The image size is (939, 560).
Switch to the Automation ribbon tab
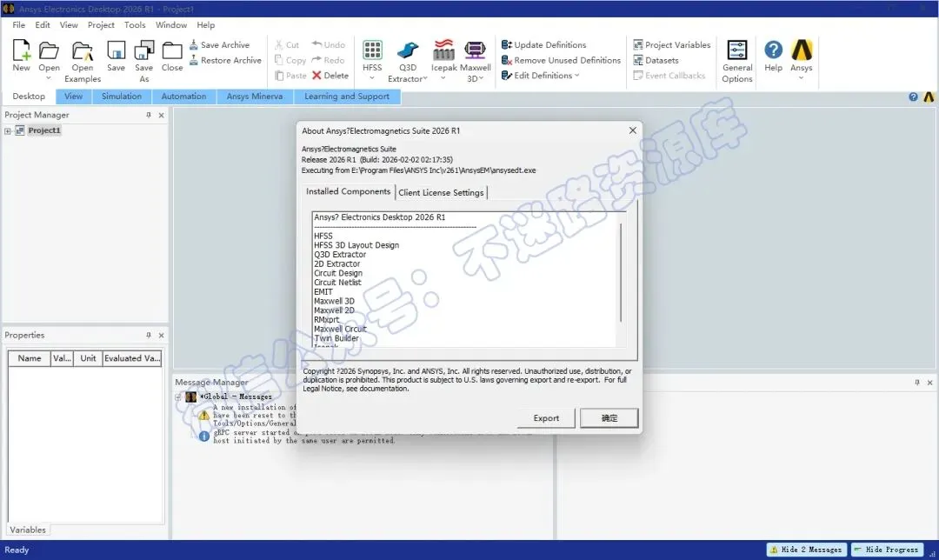183,97
